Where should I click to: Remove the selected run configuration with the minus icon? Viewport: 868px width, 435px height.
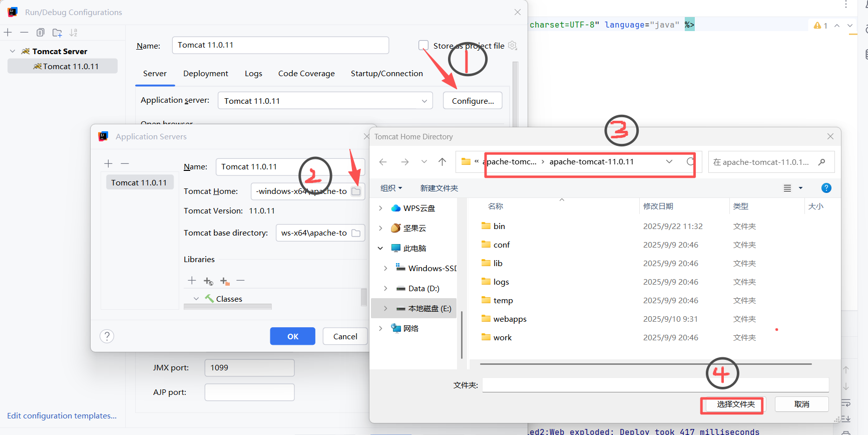click(24, 33)
